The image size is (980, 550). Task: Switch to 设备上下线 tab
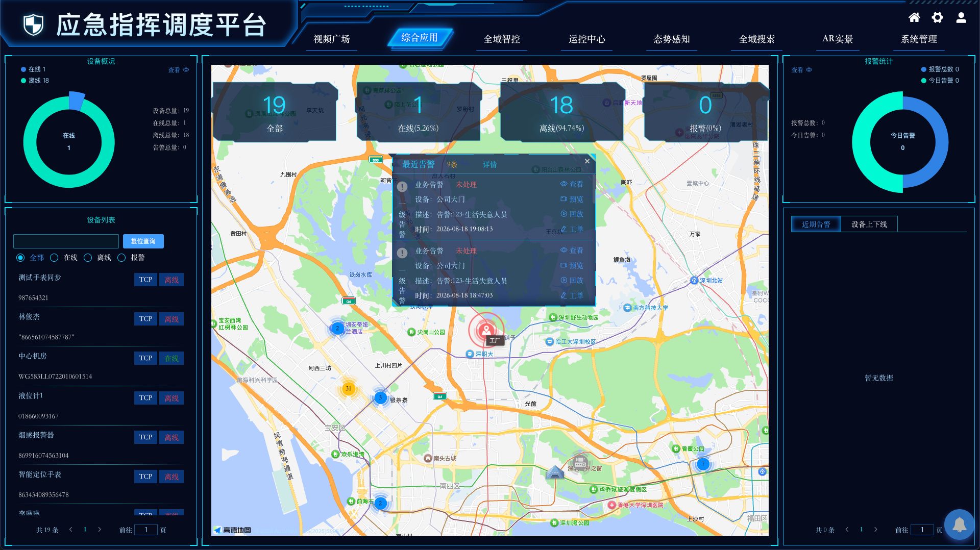[869, 224]
